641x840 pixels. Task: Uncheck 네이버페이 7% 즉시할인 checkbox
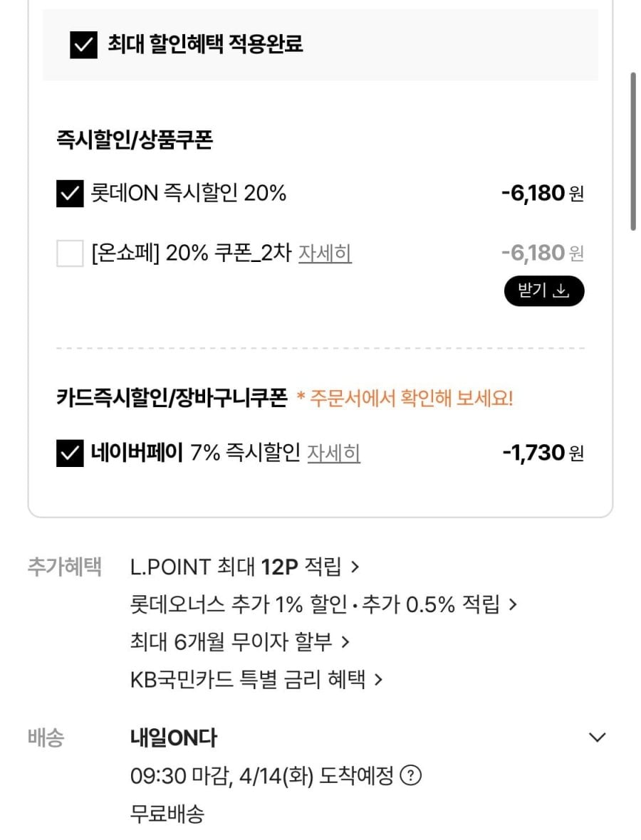[70, 453]
